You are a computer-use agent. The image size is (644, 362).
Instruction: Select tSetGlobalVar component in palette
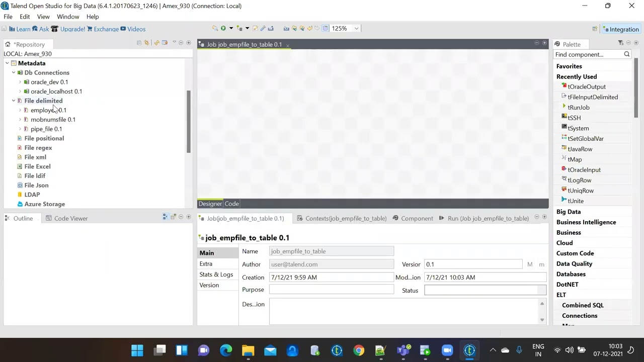[585, 139]
